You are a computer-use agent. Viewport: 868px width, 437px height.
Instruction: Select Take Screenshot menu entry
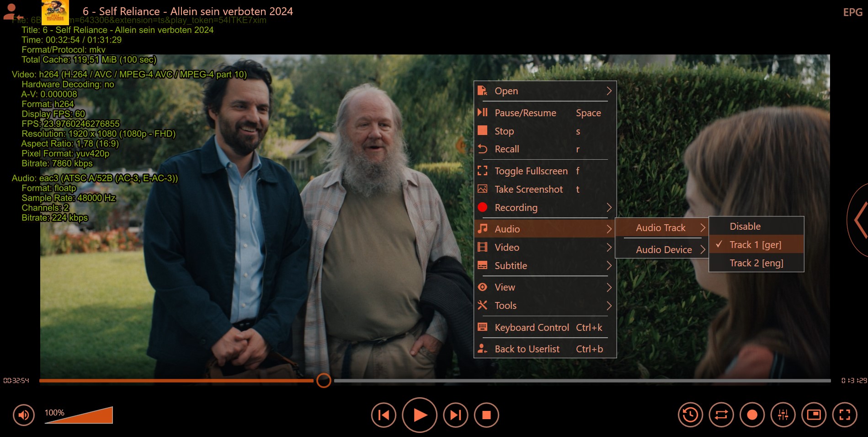(545, 189)
